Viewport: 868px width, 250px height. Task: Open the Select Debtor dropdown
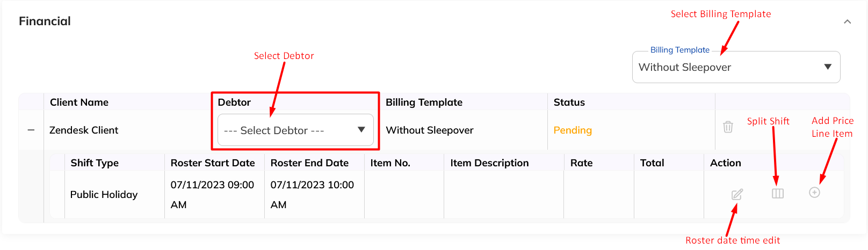pos(295,130)
